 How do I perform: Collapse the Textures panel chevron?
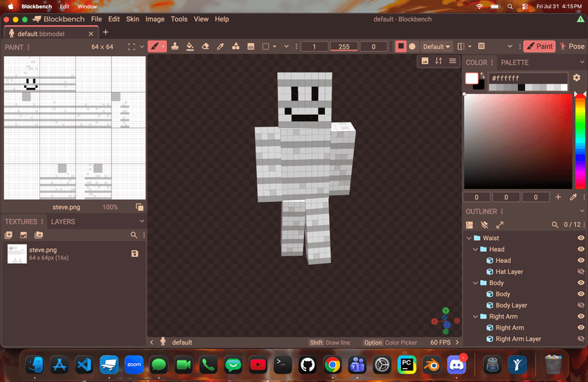point(142,221)
